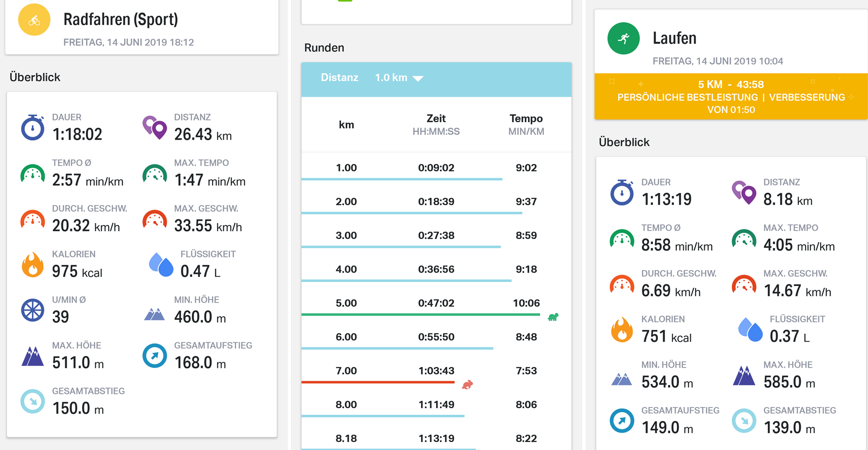Select the lap row with time 0:18:39
This screenshot has height=450, width=868.
(x=436, y=202)
